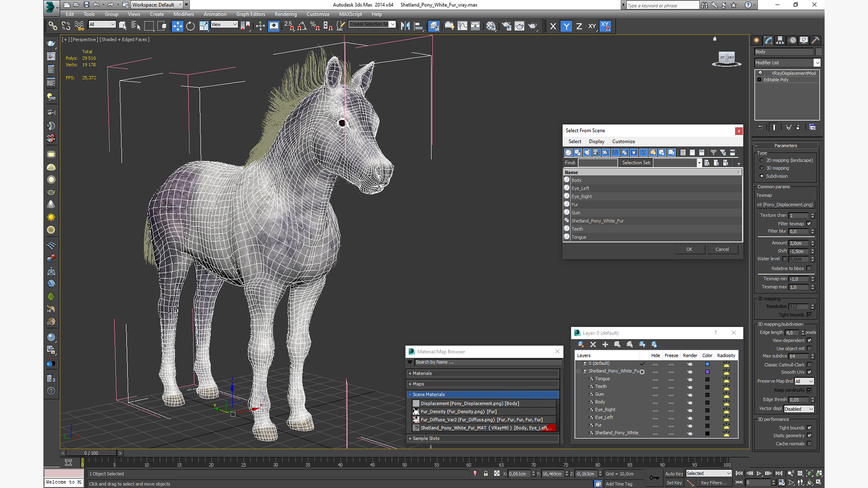868x488 pixels.
Task: Open the Vector displ Disabled dropdown
Action: 799,409
